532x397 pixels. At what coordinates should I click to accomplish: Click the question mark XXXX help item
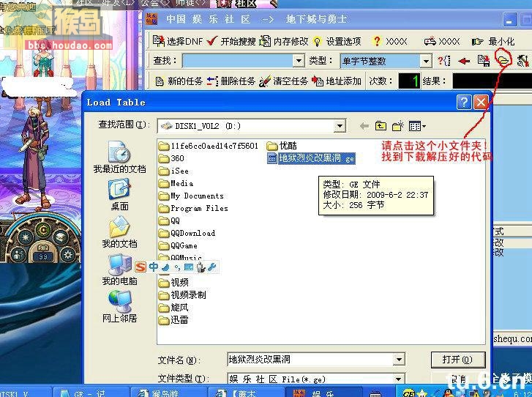pos(389,41)
